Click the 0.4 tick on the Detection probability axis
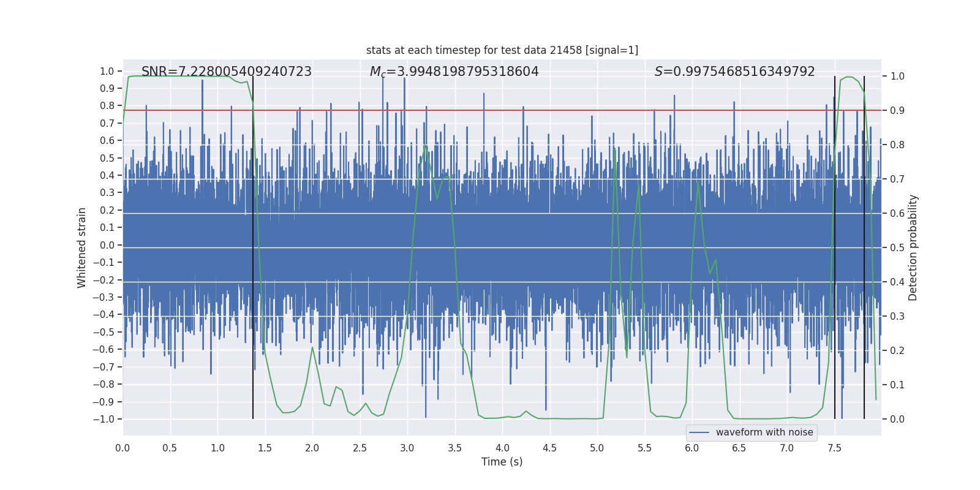This screenshot has width=980, height=490. pyautogui.click(x=897, y=282)
